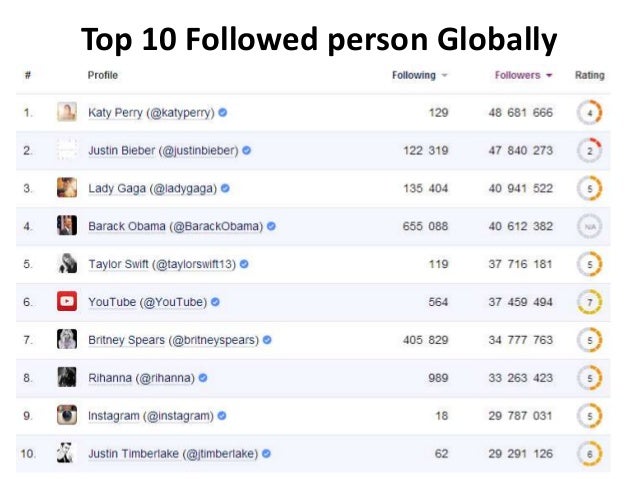Screen dimensions: 638x479
Task: Click the Instagram camera icon
Action: click(x=67, y=415)
